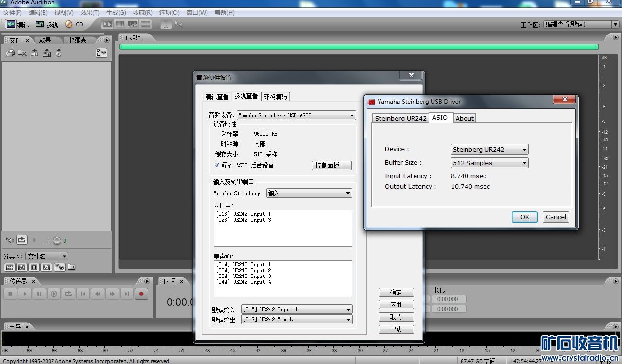Open the 默认输出 default output dropdown
622x364 pixels.
click(296, 320)
